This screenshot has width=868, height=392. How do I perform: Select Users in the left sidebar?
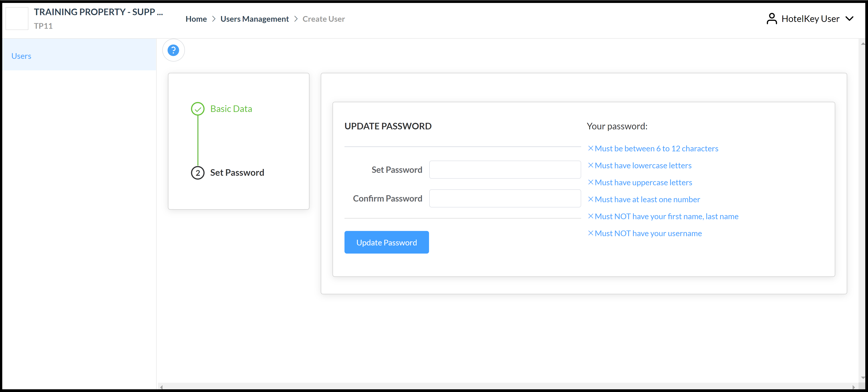pos(21,56)
